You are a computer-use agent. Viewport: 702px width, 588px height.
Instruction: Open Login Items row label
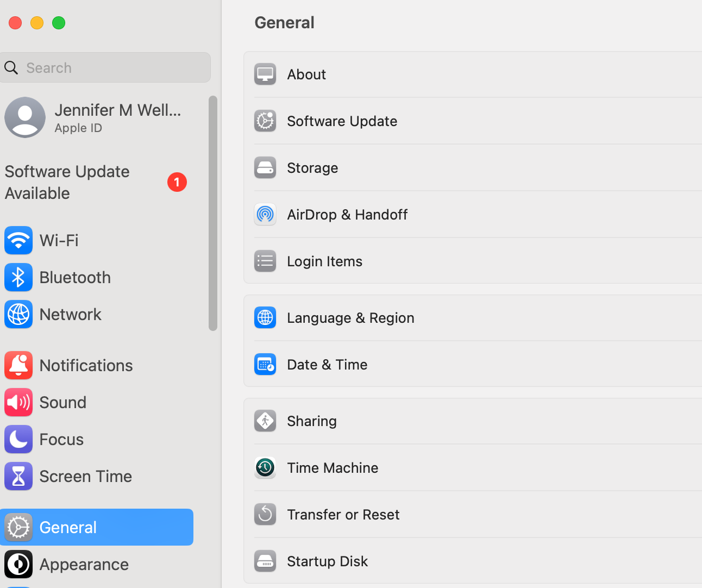click(x=324, y=261)
